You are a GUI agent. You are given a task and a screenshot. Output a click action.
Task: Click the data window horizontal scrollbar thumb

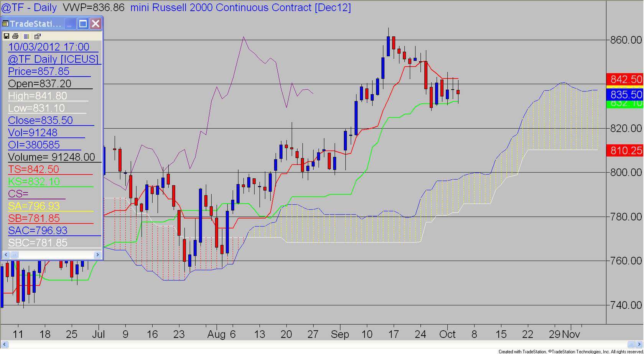tap(14, 254)
